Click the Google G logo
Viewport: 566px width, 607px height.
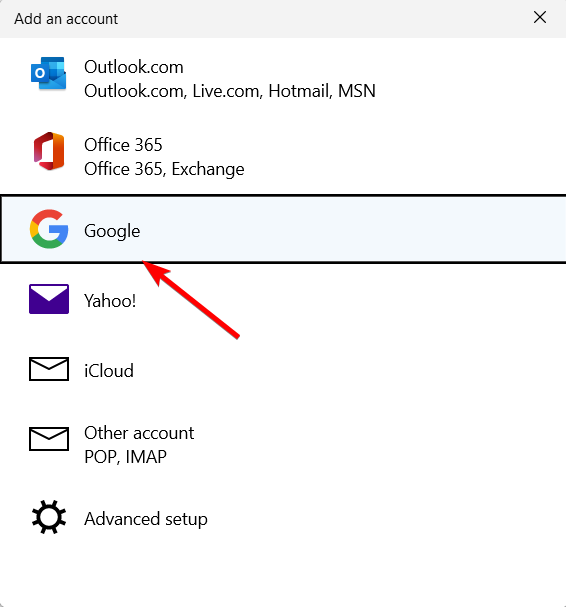pos(49,229)
